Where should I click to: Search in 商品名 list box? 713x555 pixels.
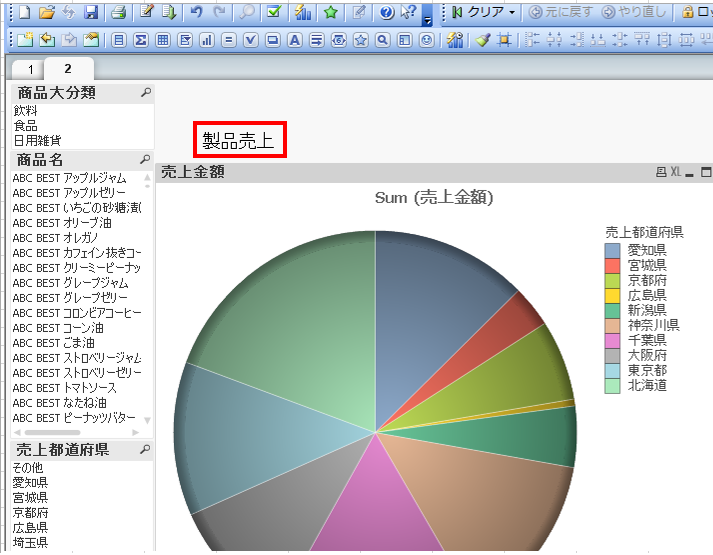(145, 160)
